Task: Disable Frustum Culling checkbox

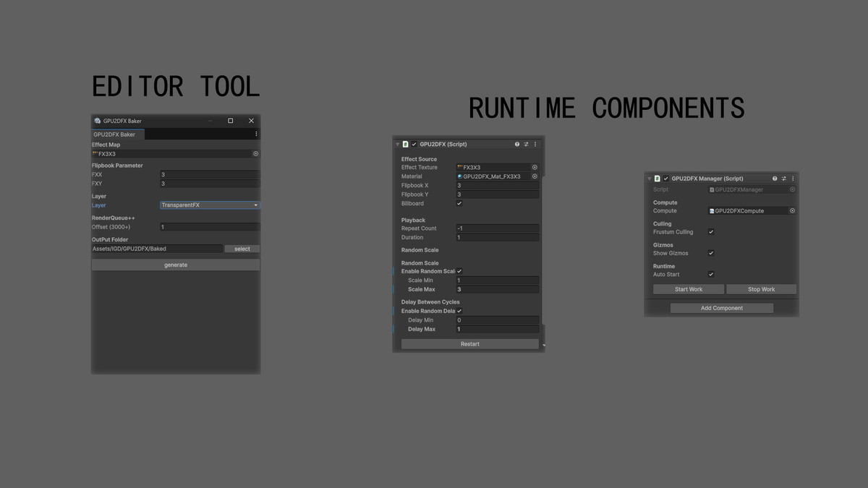Action: [x=711, y=232]
